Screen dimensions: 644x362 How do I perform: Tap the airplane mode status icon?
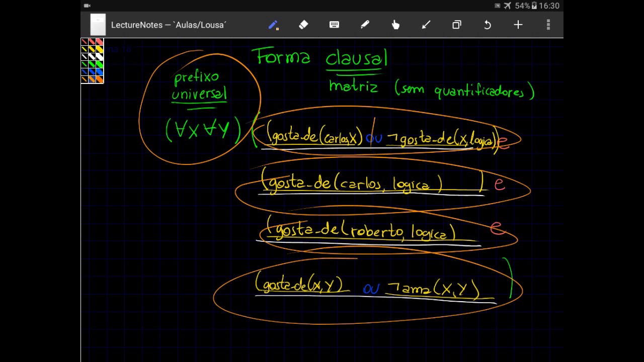[x=507, y=6]
